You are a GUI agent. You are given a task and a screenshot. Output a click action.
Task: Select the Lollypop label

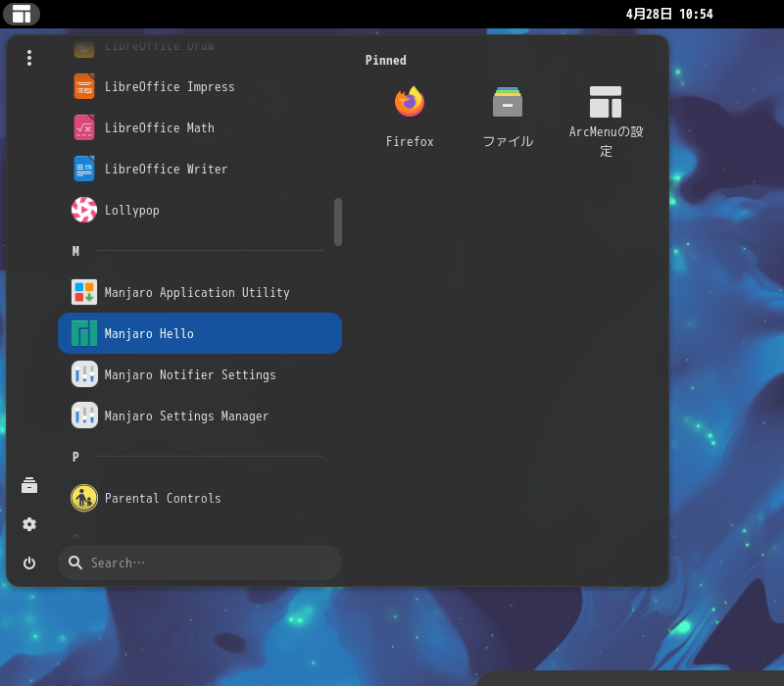[x=132, y=211]
